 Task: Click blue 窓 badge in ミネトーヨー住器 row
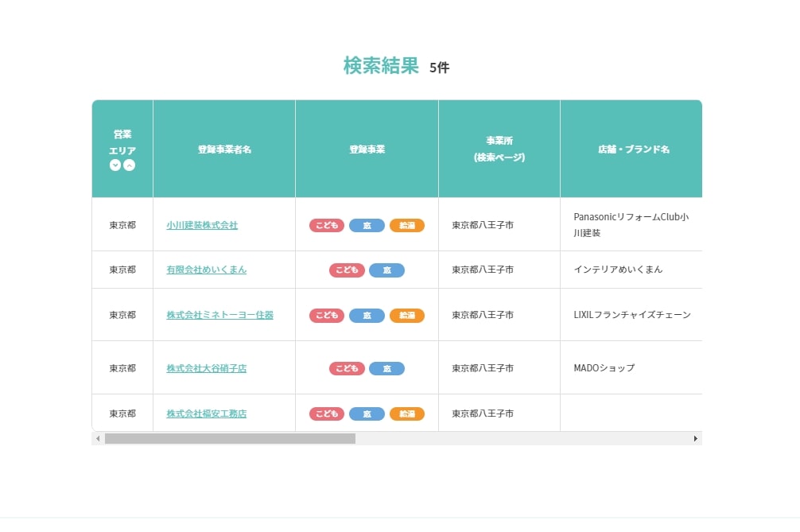367,315
